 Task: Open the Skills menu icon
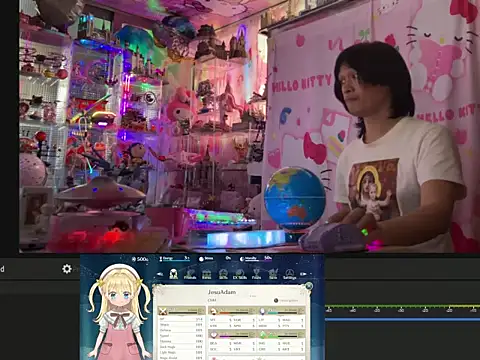(x=223, y=274)
